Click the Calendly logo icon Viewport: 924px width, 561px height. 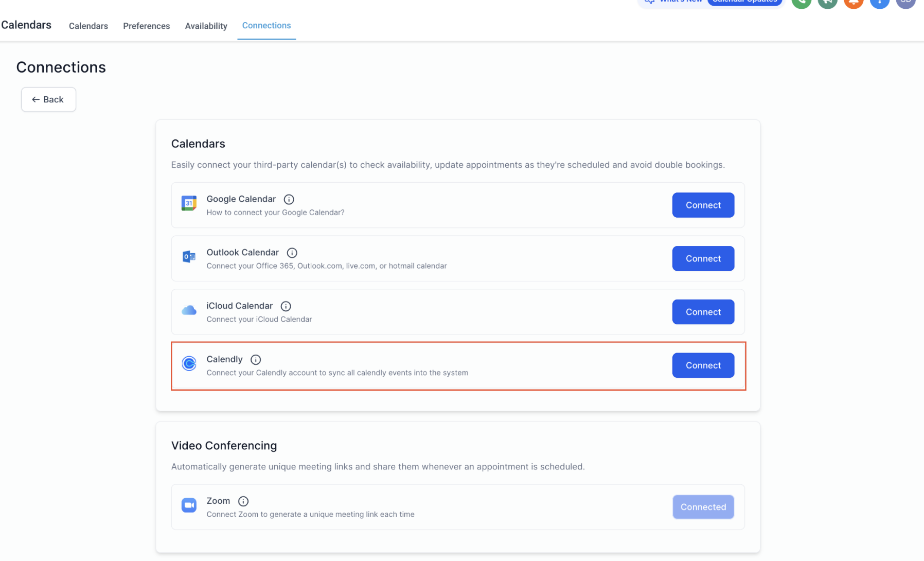click(x=189, y=363)
